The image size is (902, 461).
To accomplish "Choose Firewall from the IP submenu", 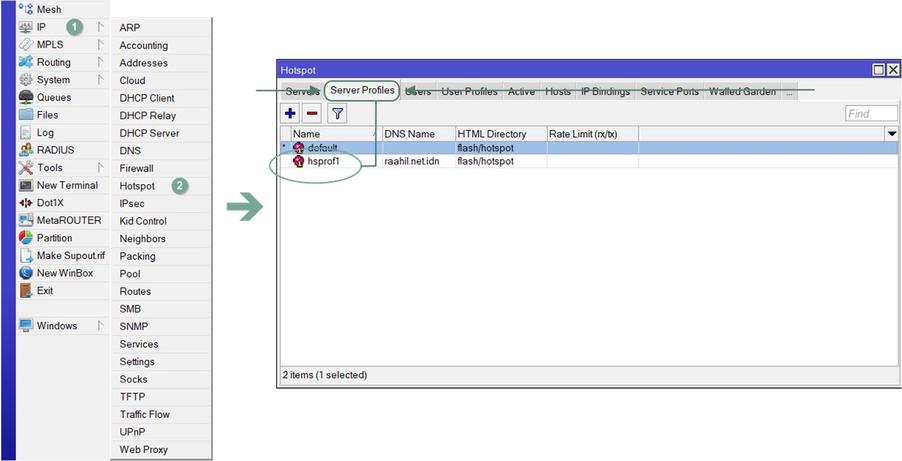I will (136, 168).
